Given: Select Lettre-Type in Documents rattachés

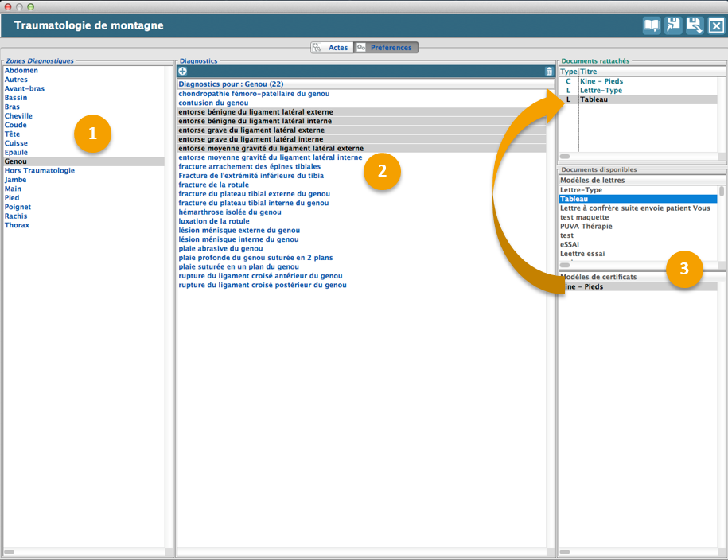Looking at the screenshot, I should pos(601,91).
